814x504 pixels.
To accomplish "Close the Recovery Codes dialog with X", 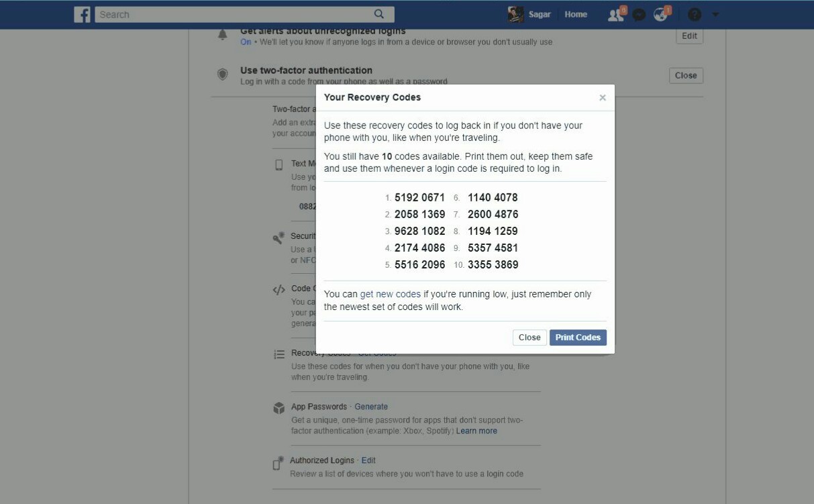I will point(603,98).
